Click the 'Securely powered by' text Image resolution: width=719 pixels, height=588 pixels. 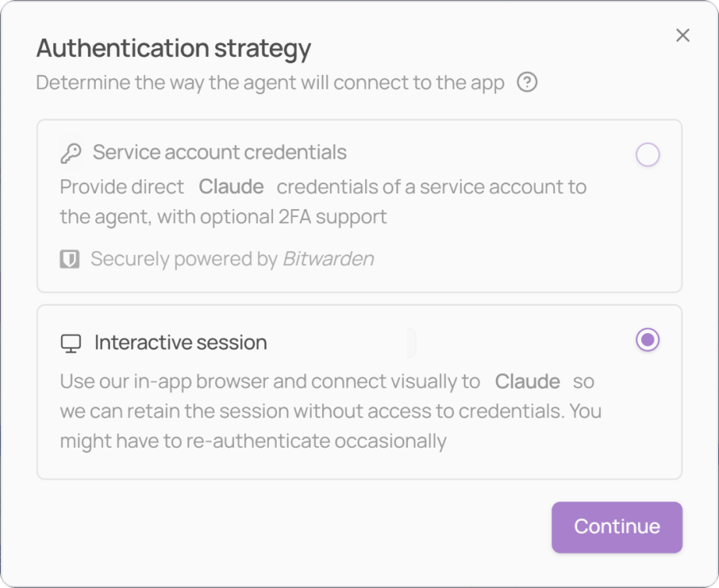click(x=184, y=259)
